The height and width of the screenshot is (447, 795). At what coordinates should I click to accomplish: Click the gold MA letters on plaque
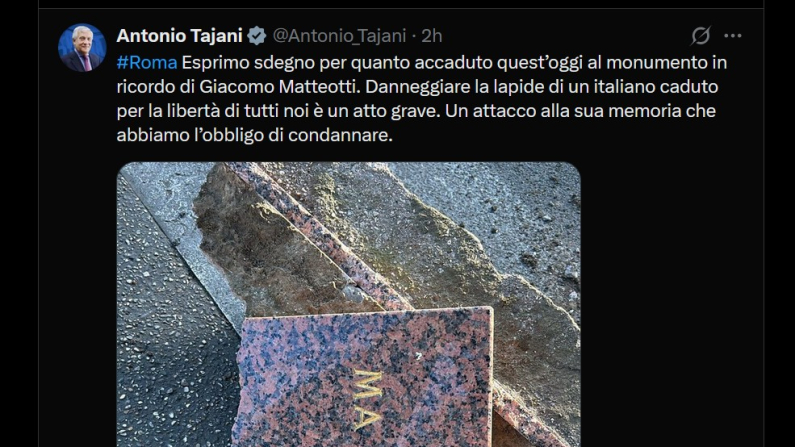coord(369,400)
